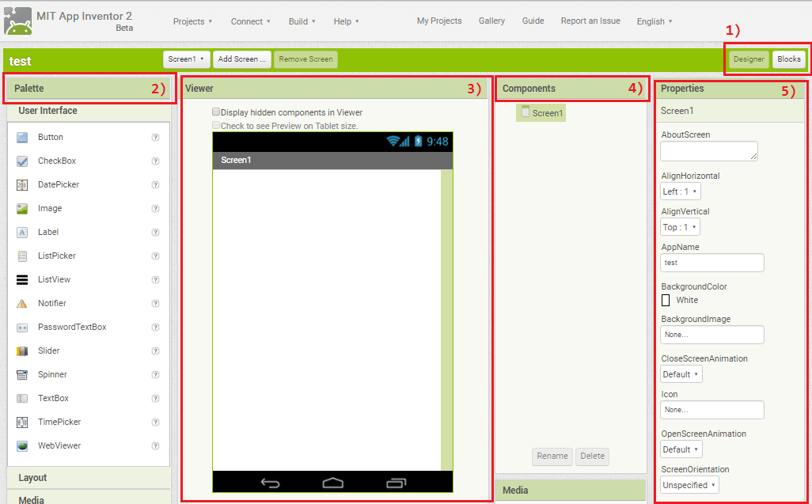Click inside the AppName text field
Screen dimensions: 812x504
711,262
